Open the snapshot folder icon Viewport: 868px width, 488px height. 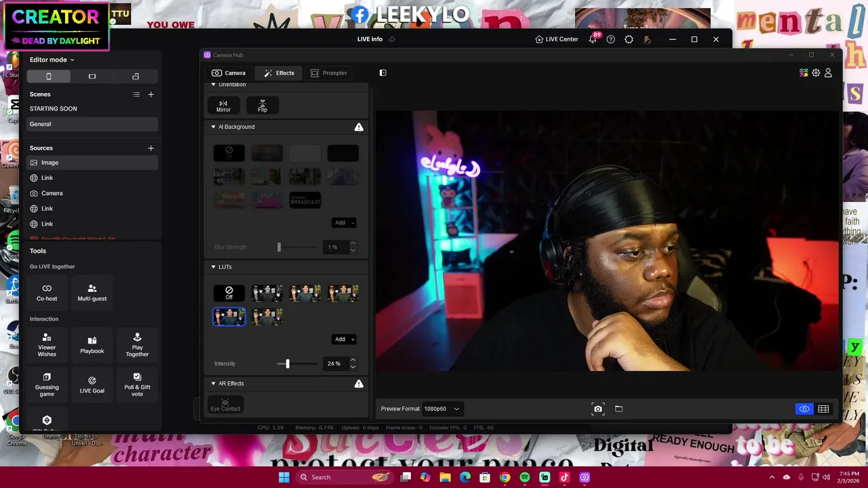(x=618, y=409)
